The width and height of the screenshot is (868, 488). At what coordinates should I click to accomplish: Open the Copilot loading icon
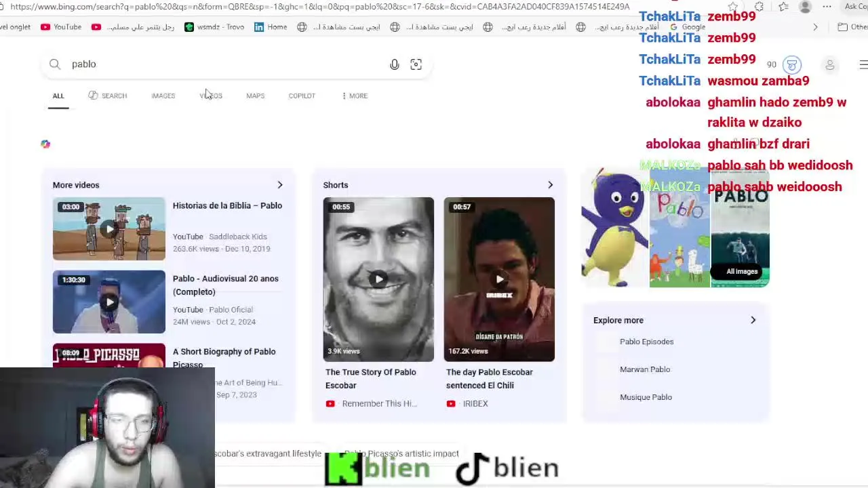point(45,144)
